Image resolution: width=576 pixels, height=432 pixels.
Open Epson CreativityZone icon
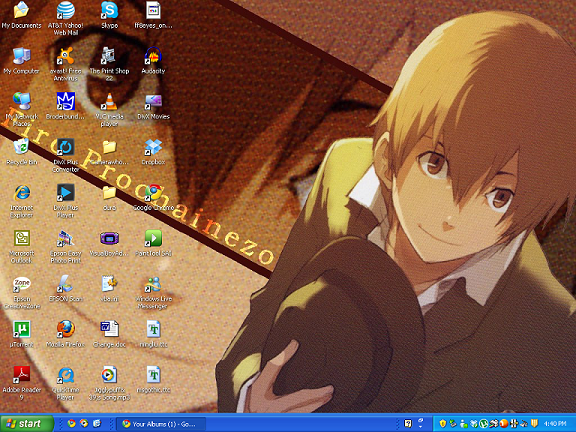click(21, 284)
